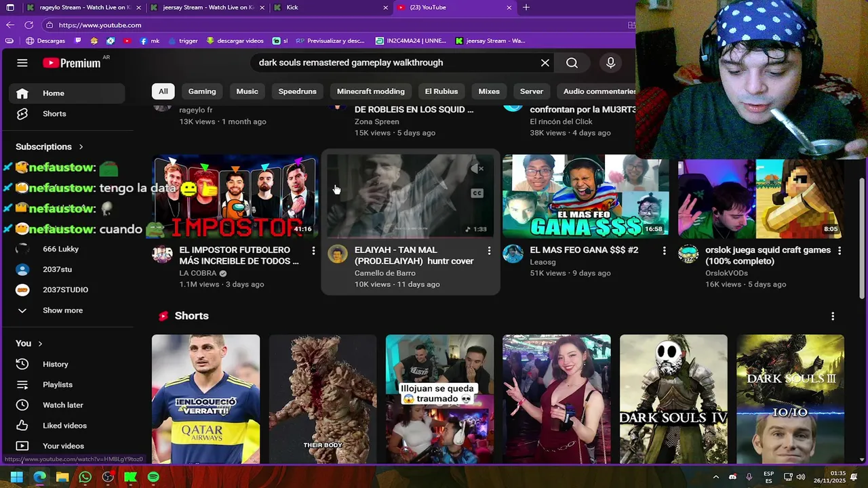Open the trigger bookmark
Screen dimensions: 868x488
tap(182, 41)
